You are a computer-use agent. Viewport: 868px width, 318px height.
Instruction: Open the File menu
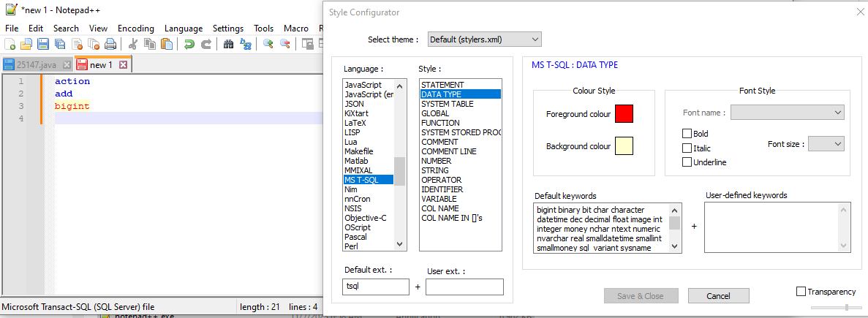pyautogui.click(x=12, y=29)
